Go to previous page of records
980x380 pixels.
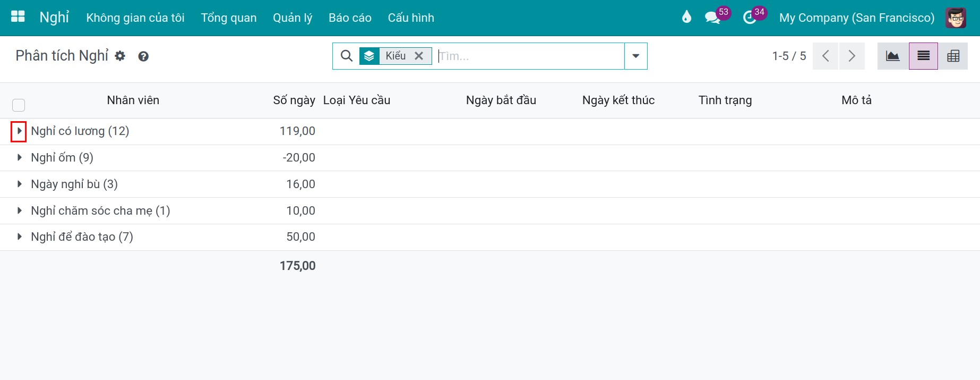(826, 56)
